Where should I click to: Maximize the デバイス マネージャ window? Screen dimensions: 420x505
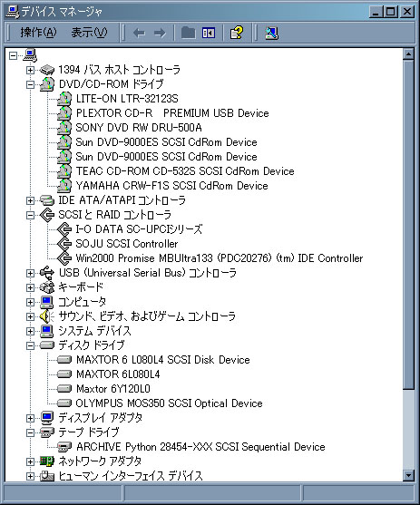click(x=391, y=12)
